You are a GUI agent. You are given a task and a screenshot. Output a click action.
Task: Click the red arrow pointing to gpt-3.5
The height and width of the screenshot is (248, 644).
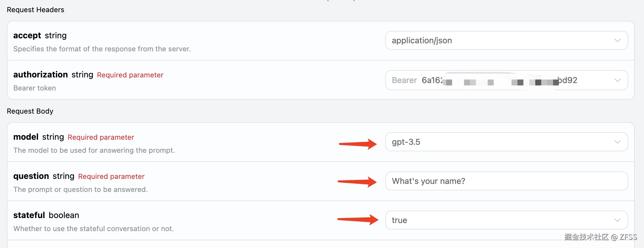pos(358,144)
